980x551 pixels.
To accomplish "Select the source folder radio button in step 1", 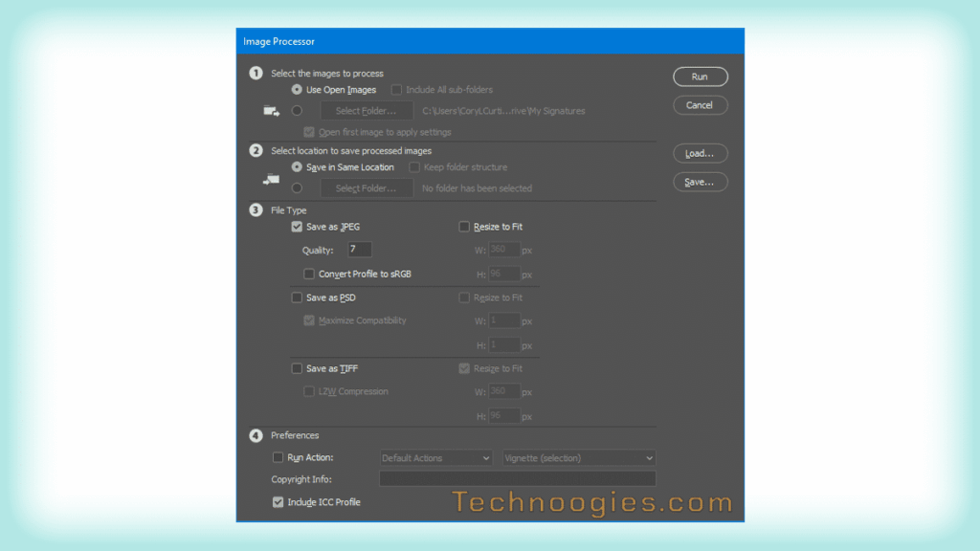I will [297, 111].
